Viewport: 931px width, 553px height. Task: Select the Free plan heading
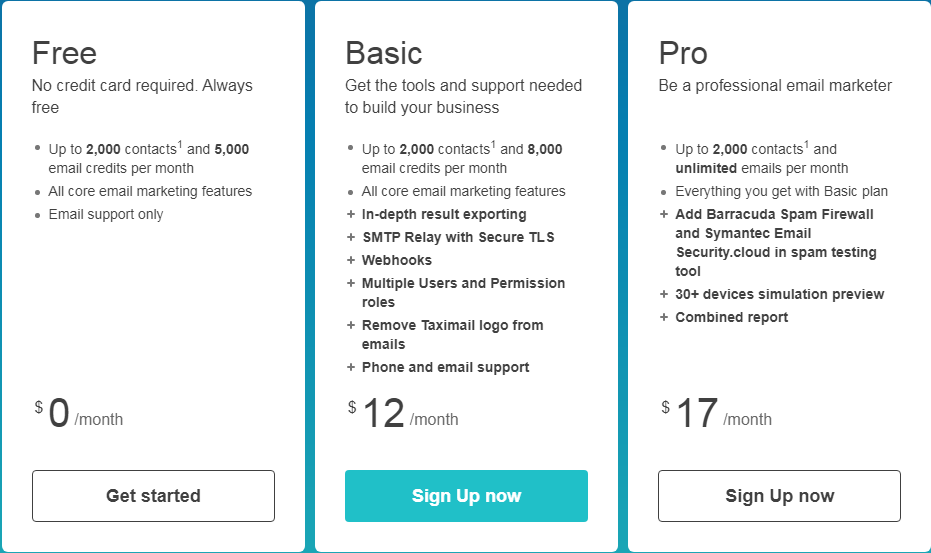[64, 52]
